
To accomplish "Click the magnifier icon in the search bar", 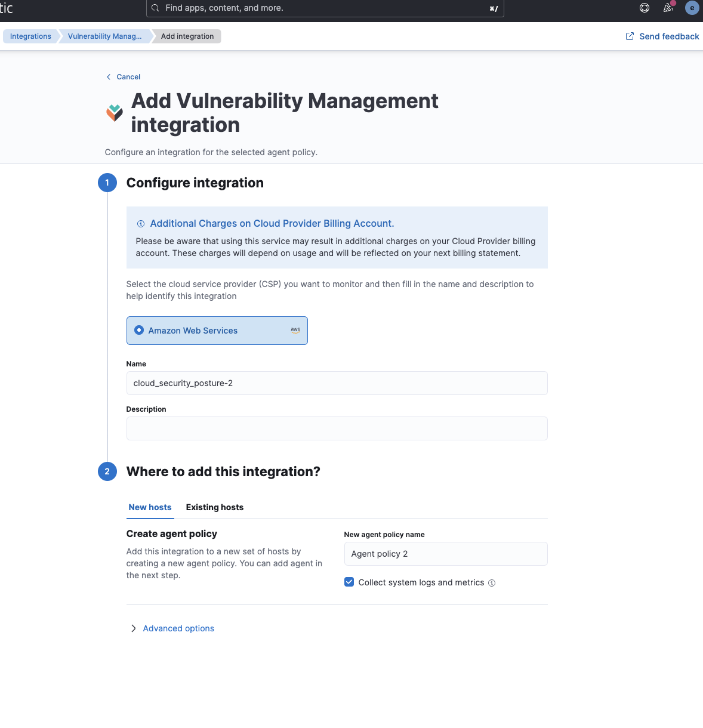I will [155, 8].
